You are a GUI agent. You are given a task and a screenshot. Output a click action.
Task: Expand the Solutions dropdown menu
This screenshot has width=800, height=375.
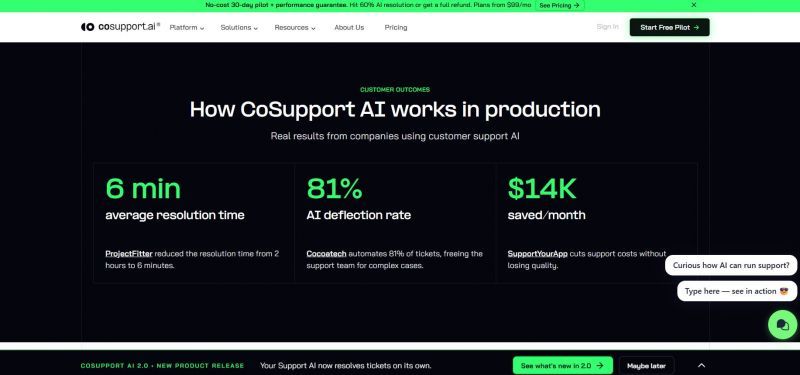tap(239, 28)
